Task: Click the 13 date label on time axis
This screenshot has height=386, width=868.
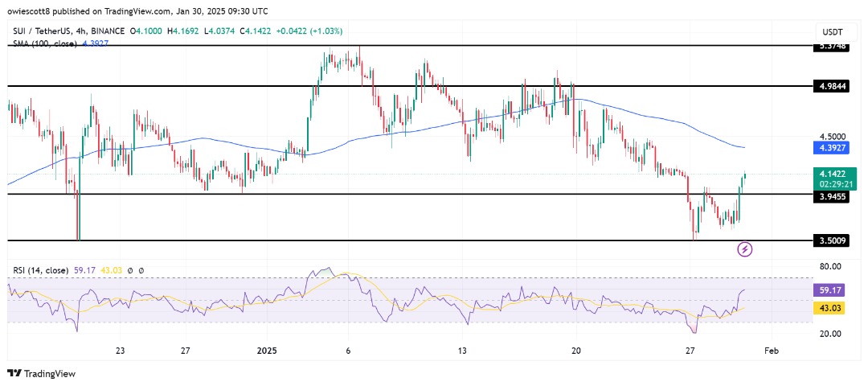Action: click(x=461, y=351)
